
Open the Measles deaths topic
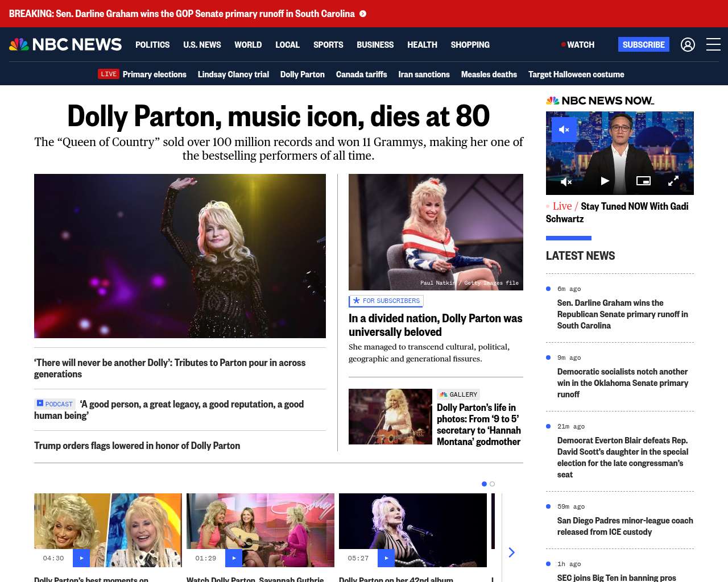[489, 74]
